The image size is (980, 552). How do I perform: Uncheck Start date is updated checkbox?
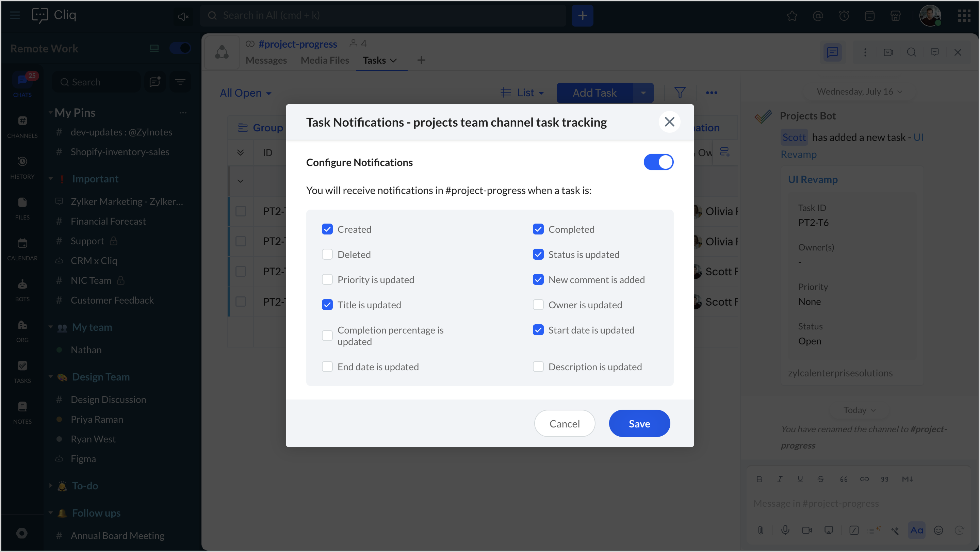pos(538,329)
